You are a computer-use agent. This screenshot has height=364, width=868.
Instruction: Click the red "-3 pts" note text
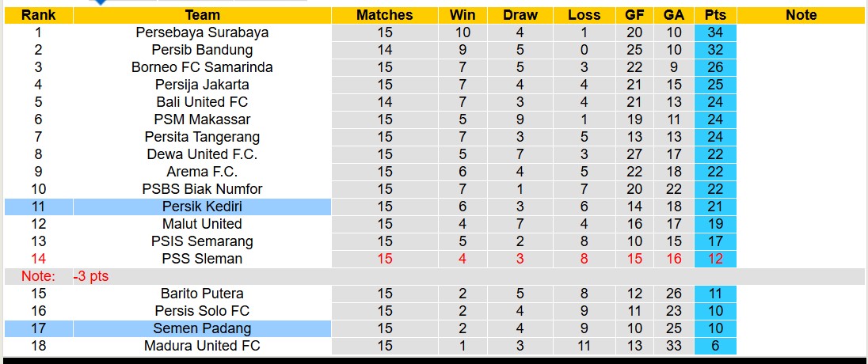pyautogui.click(x=91, y=276)
